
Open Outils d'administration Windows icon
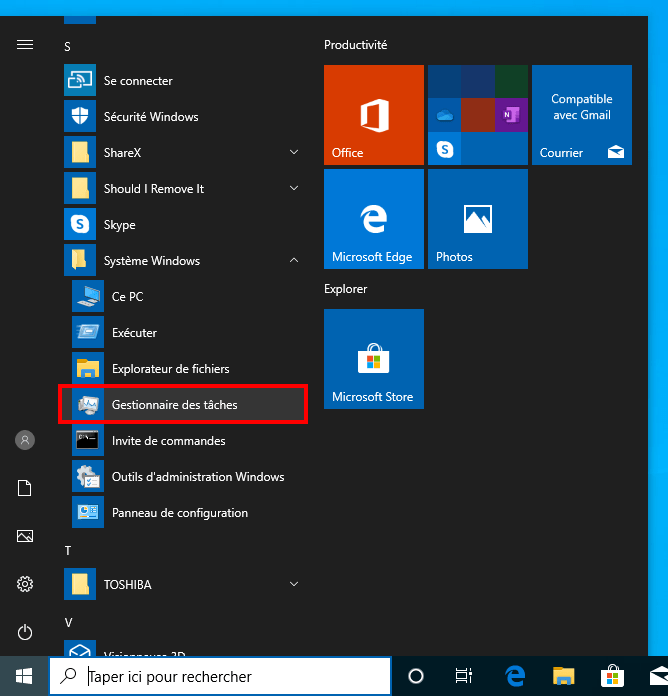[x=88, y=476]
